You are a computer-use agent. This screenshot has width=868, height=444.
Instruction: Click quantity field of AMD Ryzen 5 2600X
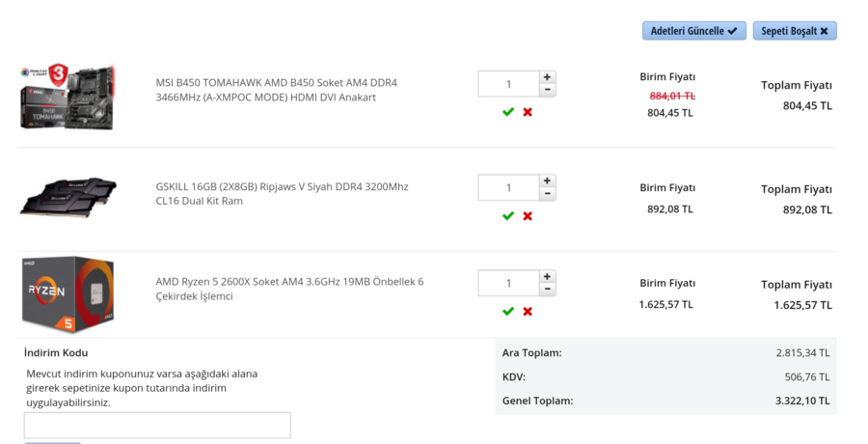coord(508,283)
